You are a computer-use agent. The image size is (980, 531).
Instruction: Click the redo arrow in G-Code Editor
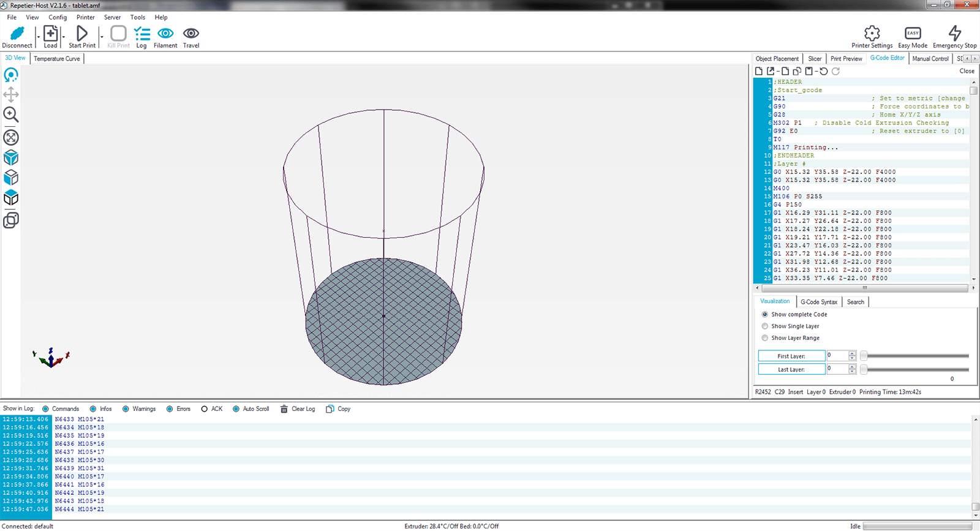(835, 71)
